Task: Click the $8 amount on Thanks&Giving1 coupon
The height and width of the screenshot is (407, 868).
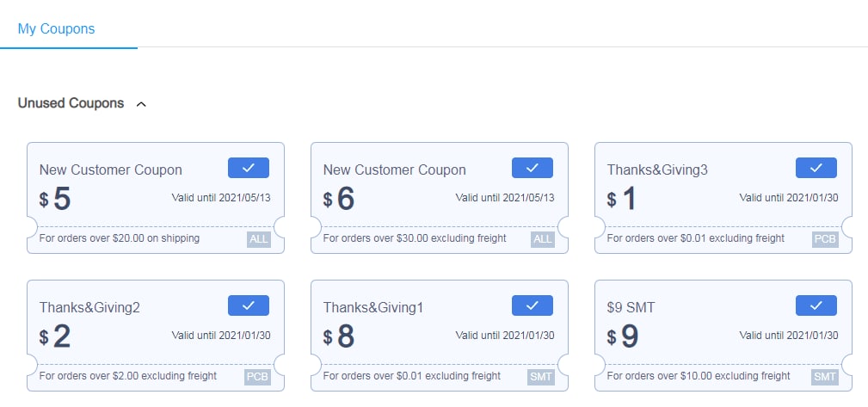Action: (x=339, y=336)
